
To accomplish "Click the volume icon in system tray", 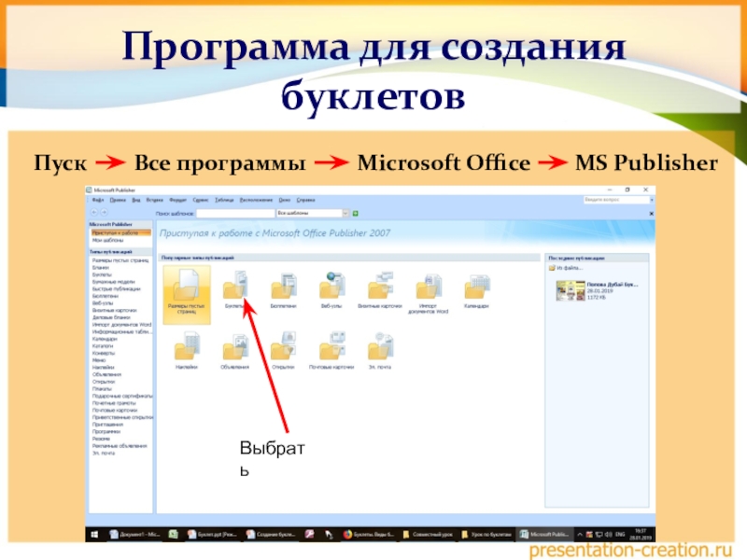I will tap(609, 535).
